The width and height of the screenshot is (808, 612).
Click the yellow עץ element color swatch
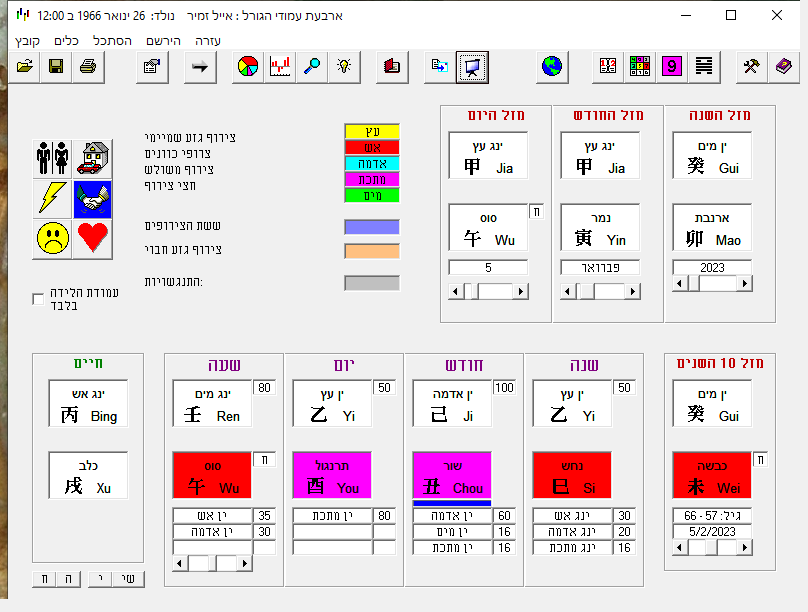click(372, 131)
